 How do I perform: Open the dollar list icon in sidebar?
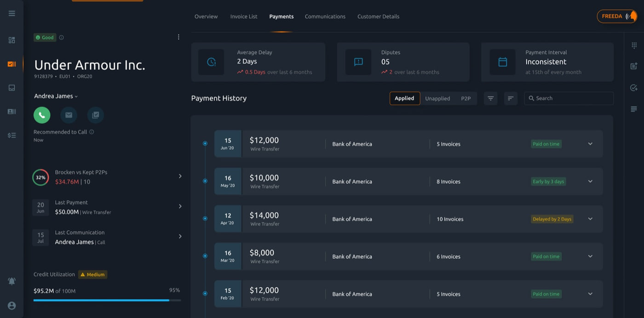point(12,135)
